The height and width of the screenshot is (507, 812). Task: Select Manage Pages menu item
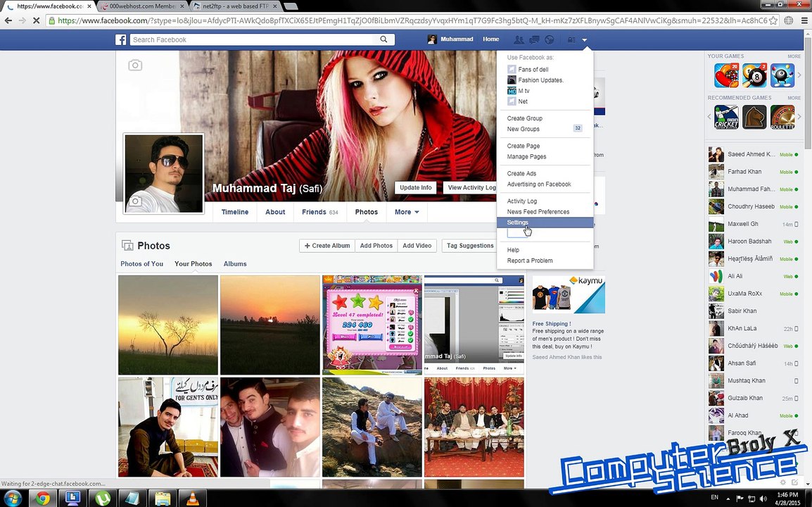click(x=526, y=156)
